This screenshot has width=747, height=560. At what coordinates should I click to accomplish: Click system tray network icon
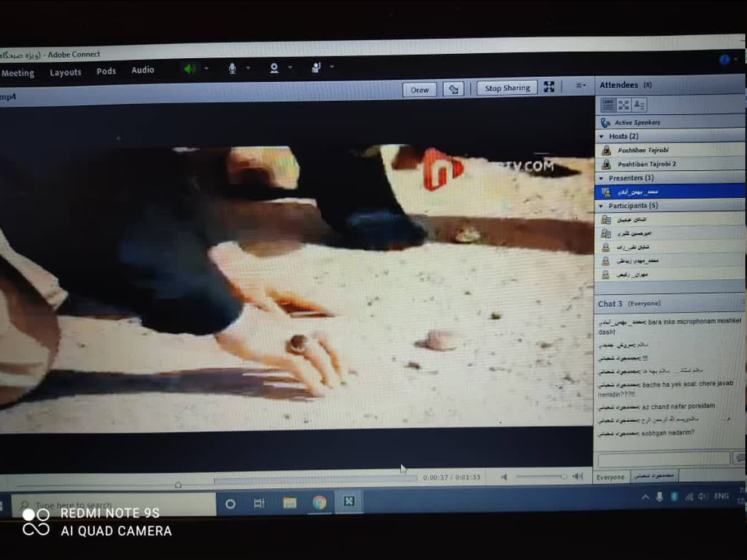[x=689, y=497]
